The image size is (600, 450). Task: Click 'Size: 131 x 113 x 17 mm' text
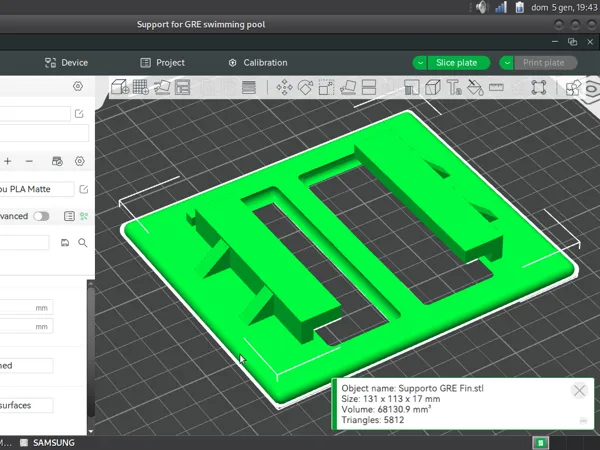coord(391,399)
